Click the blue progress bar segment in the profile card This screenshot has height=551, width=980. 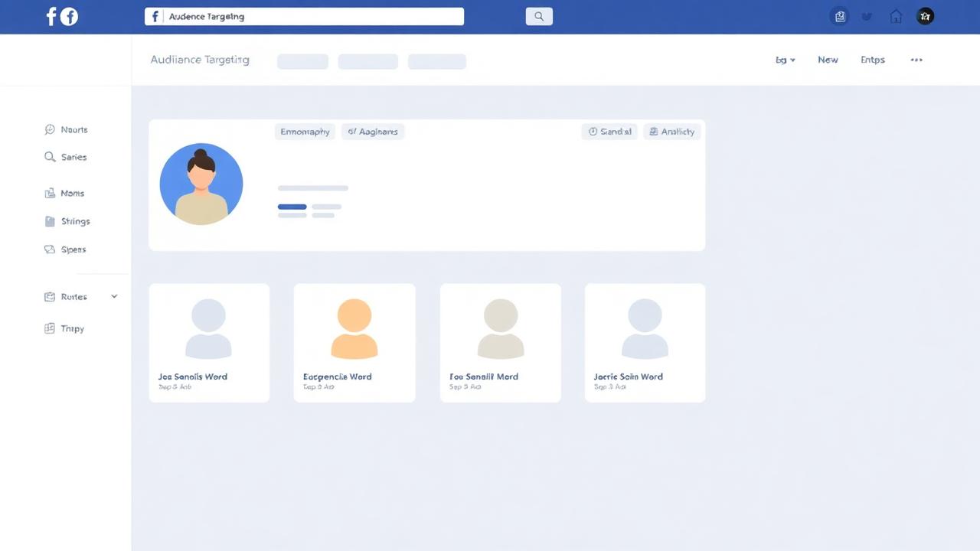coord(292,207)
